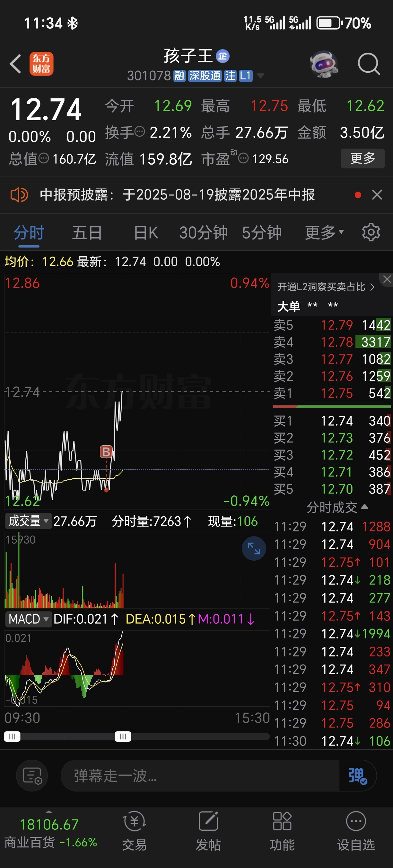The image size is (393, 868).
Task: Tap the danmaku list settings icon
Action: tap(32, 775)
